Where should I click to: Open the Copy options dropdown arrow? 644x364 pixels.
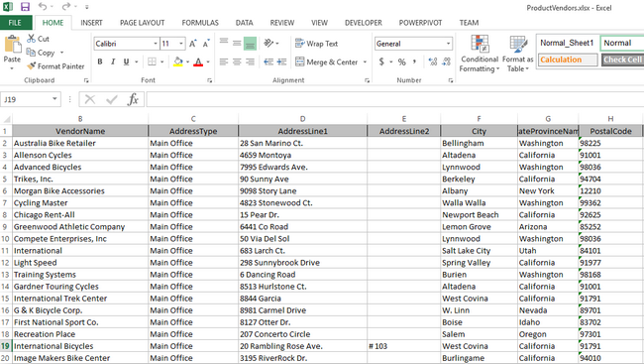click(x=61, y=53)
